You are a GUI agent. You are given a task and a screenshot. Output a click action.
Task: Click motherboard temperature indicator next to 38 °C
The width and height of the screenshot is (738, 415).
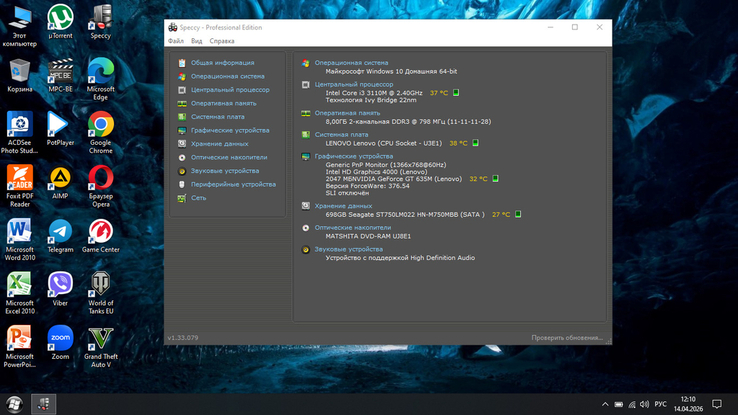[475, 143]
